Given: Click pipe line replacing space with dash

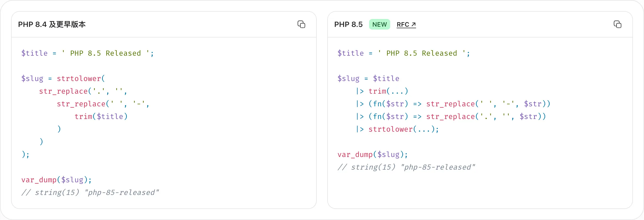Looking at the screenshot, I should point(453,104).
